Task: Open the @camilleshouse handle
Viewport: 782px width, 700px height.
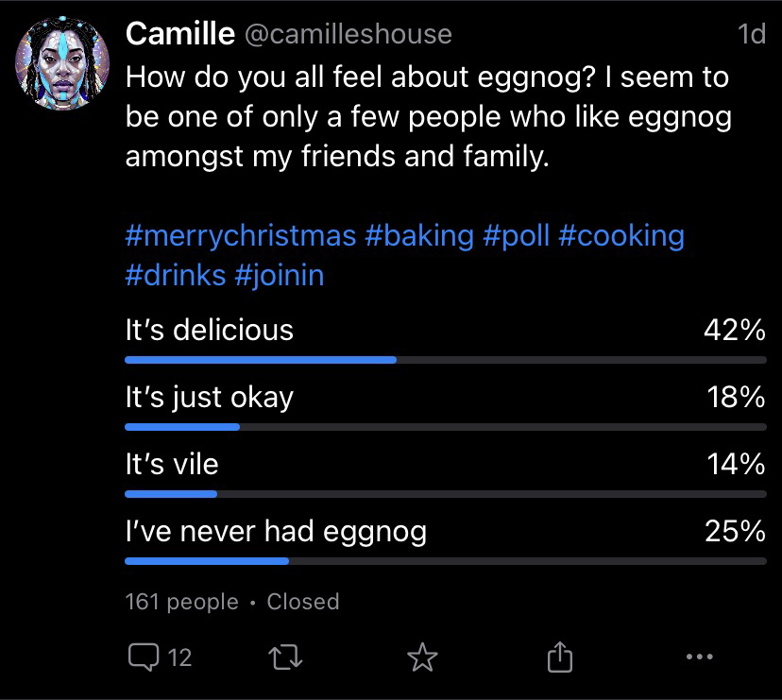Action: (348, 34)
